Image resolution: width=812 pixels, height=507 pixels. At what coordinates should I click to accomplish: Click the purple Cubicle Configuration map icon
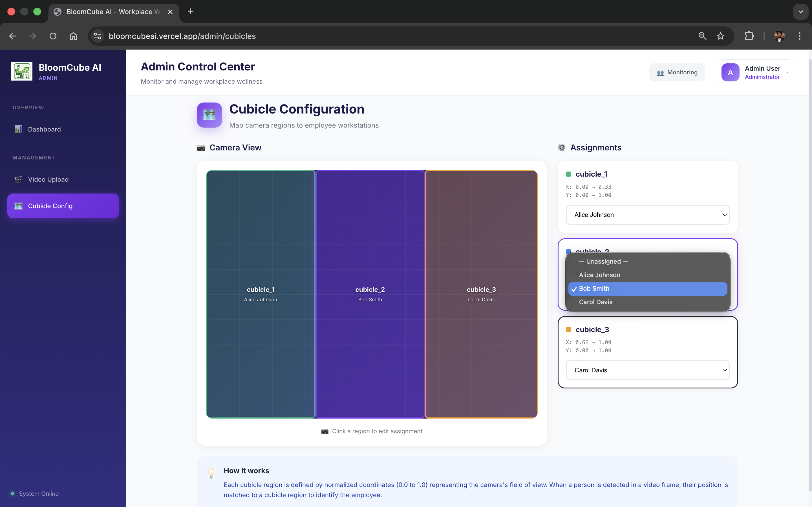pos(209,115)
